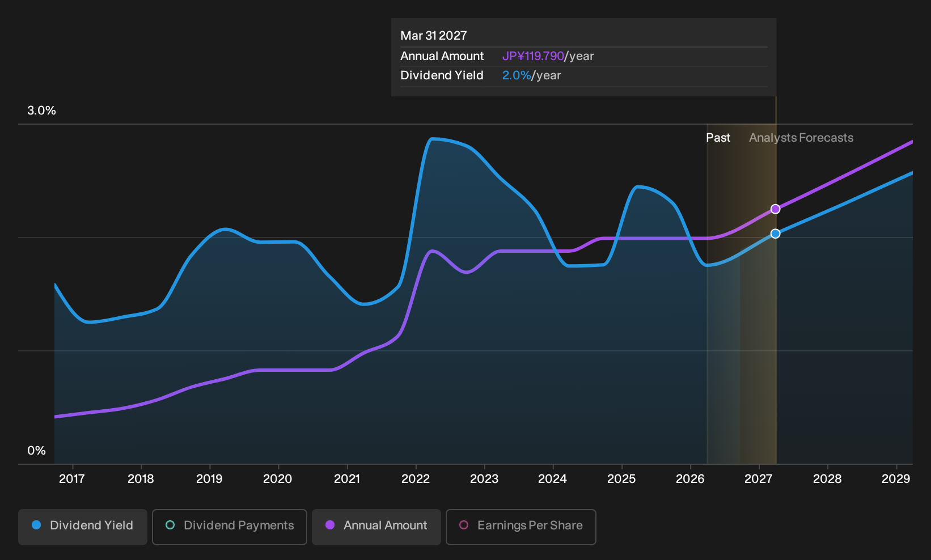Image resolution: width=931 pixels, height=560 pixels.
Task: Click the JP¥119.790 annual amount value
Action: pyautogui.click(x=533, y=56)
